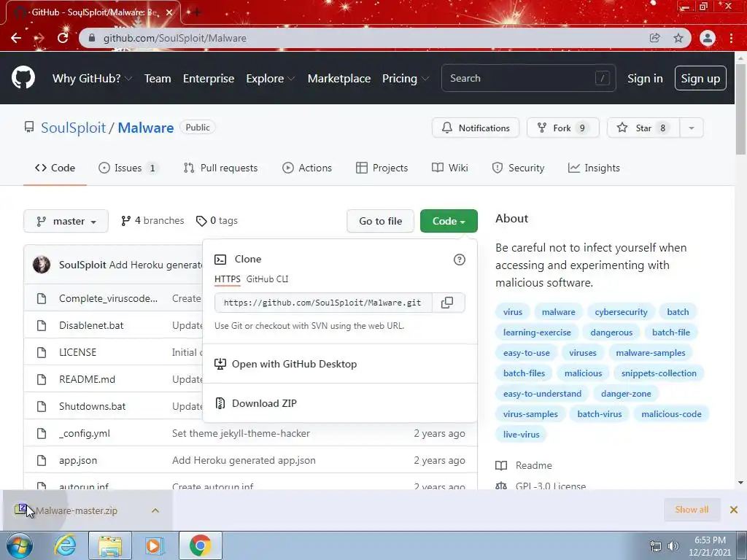
Task: Click the Go to file button
Action: (x=380, y=221)
